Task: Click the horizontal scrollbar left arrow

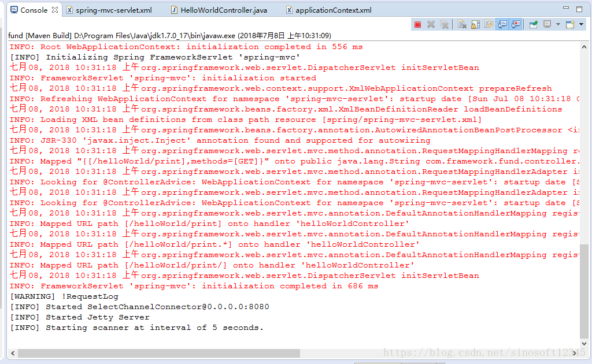Action: [13, 353]
